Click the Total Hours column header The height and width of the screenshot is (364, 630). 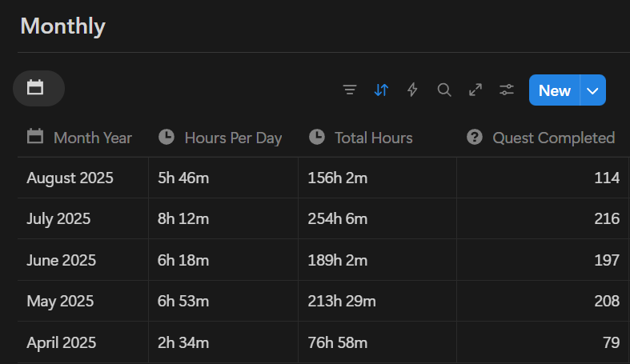tap(373, 138)
